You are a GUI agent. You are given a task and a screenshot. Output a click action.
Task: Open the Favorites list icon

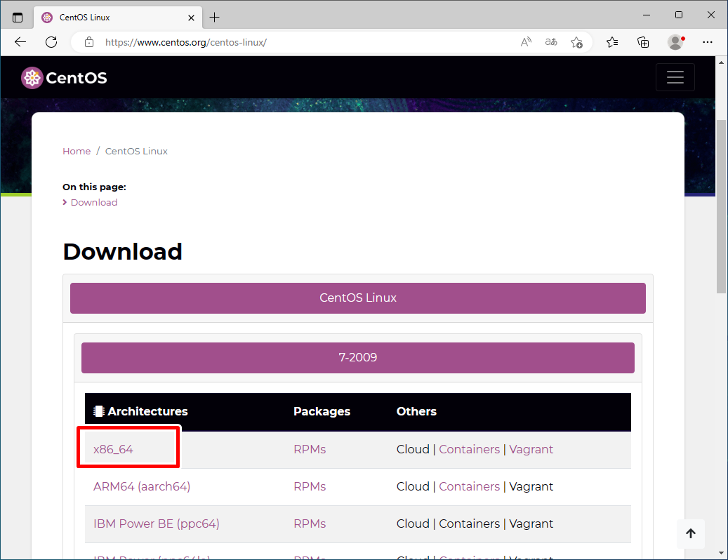pyautogui.click(x=612, y=42)
